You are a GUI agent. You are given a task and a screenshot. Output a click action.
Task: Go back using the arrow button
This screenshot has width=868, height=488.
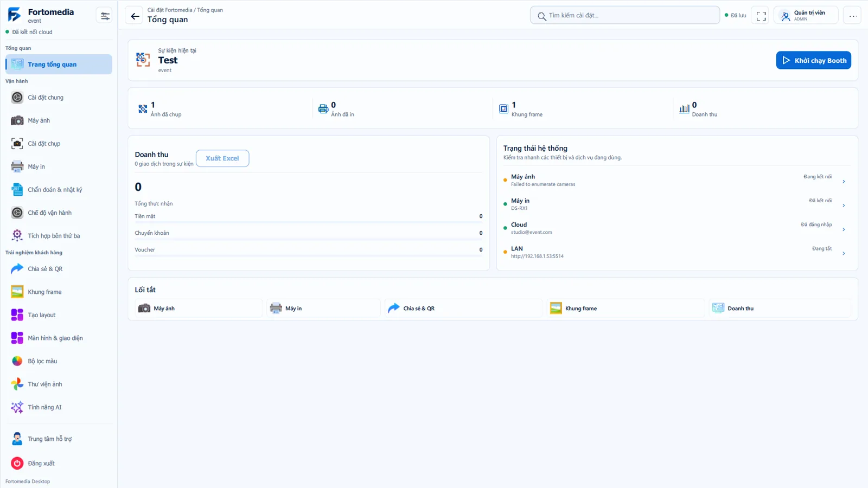point(135,16)
